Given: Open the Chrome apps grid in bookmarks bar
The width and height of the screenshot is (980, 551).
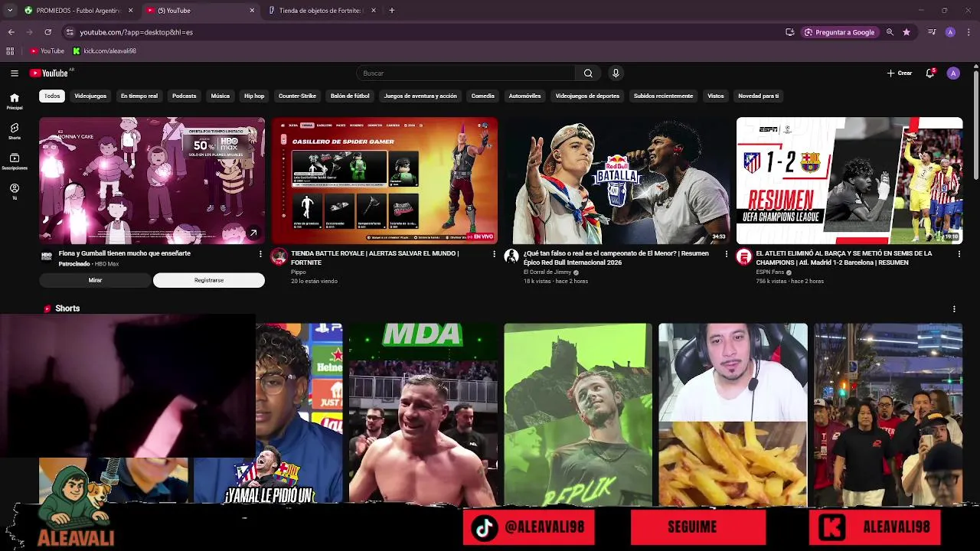Looking at the screenshot, I should (10, 51).
